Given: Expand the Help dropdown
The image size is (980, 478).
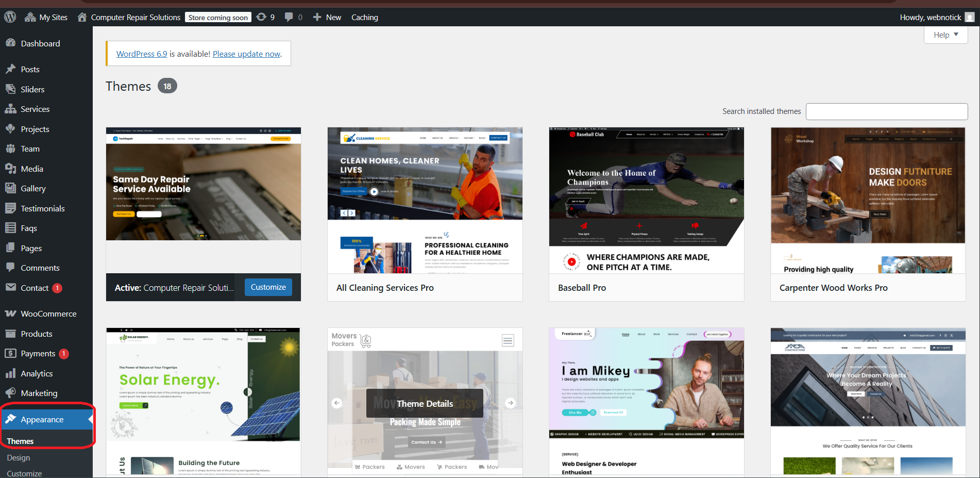Looking at the screenshot, I should pyautogui.click(x=945, y=35).
